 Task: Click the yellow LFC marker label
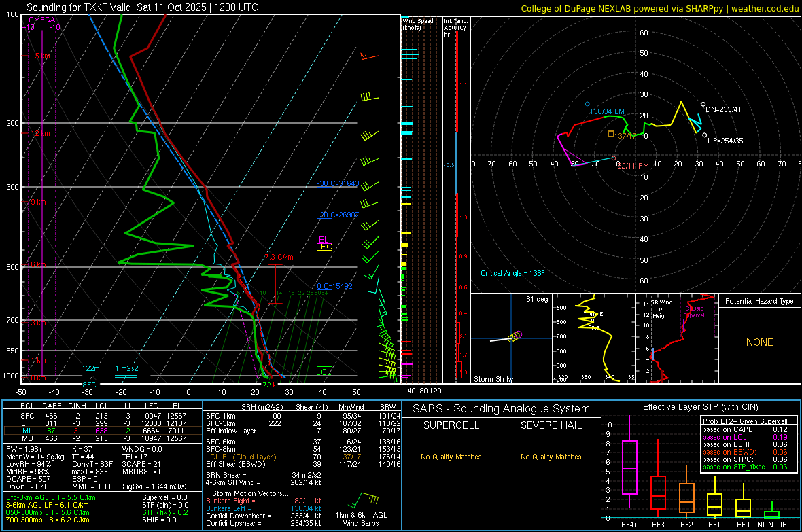324,247
